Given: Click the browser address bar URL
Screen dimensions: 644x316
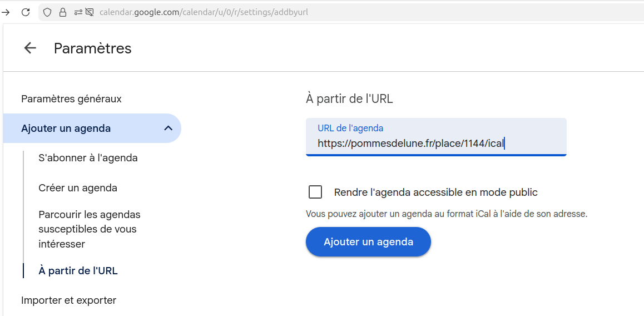Looking at the screenshot, I should tap(204, 12).
